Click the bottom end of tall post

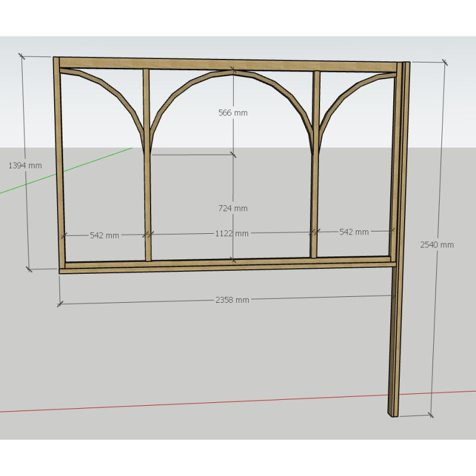(393, 412)
